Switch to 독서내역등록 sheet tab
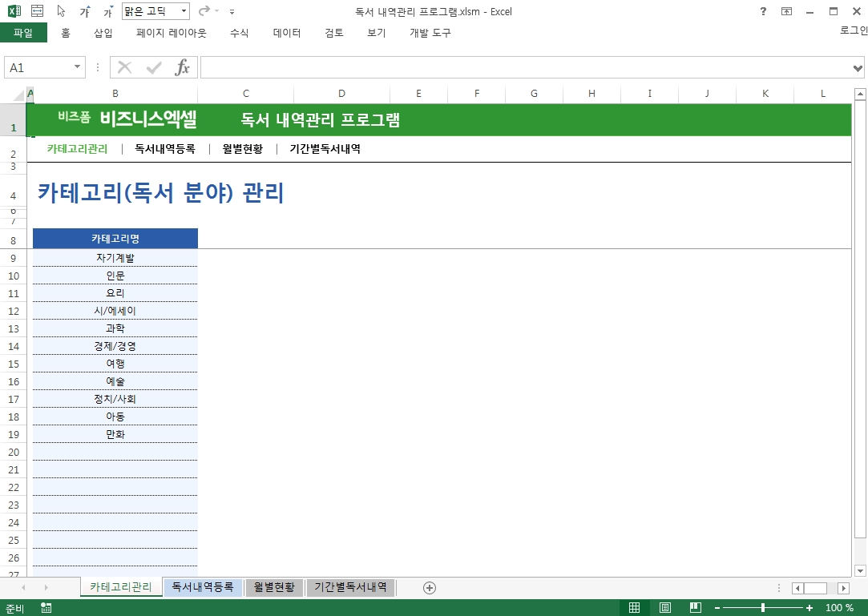 point(203,586)
